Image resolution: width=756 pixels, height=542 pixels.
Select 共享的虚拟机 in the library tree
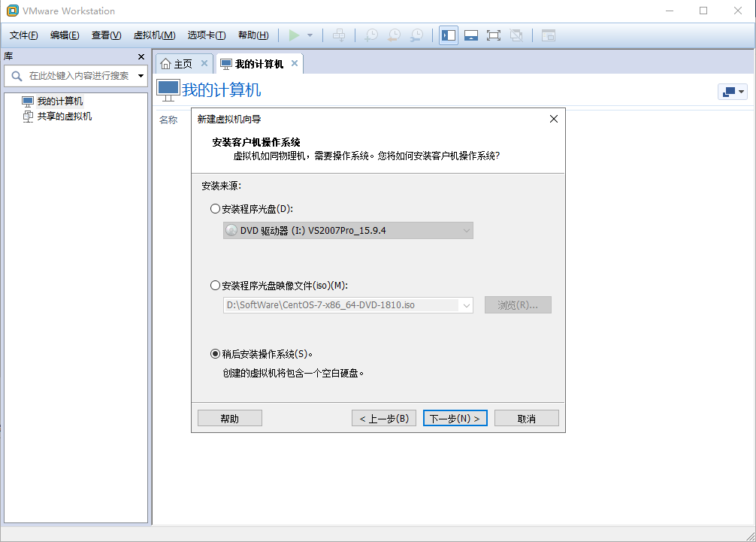(65, 117)
